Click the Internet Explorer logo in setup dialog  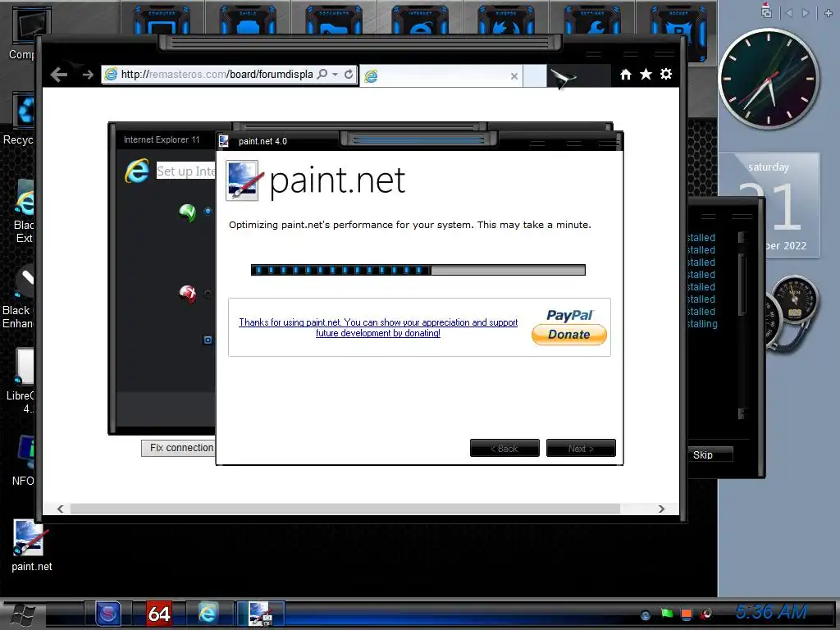coord(137,171)
